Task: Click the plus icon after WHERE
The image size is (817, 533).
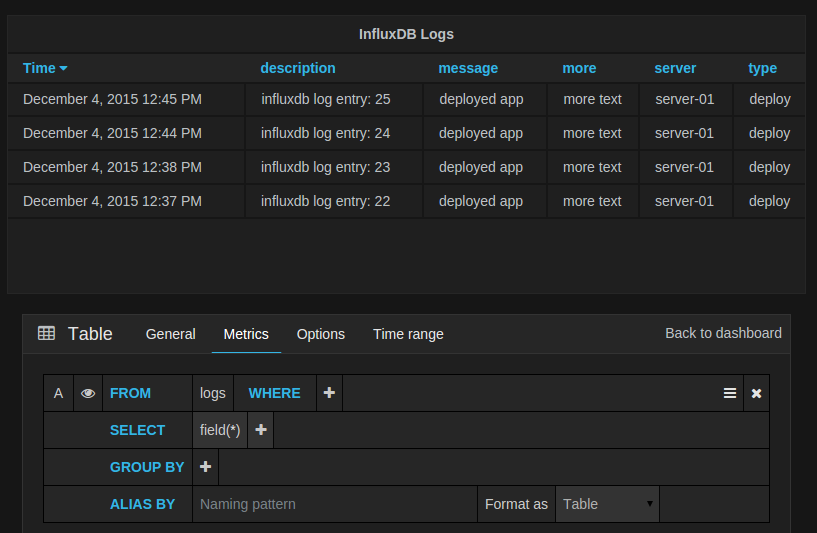Action: 329,393
